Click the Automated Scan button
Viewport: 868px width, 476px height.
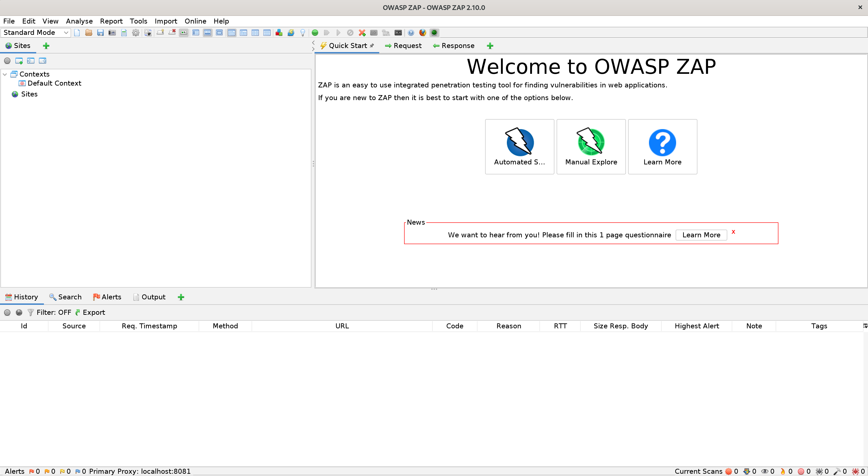[520, 147]
